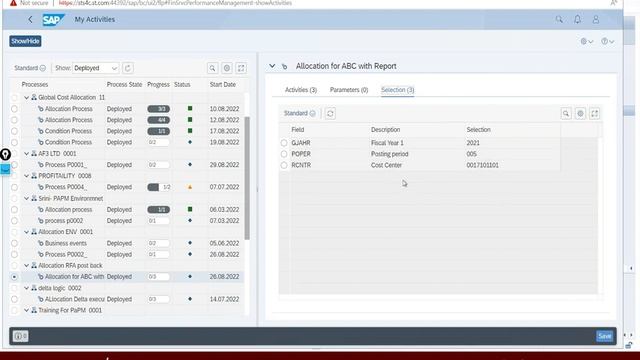Expand Selection table to full screen

click(x=595, y=113)
